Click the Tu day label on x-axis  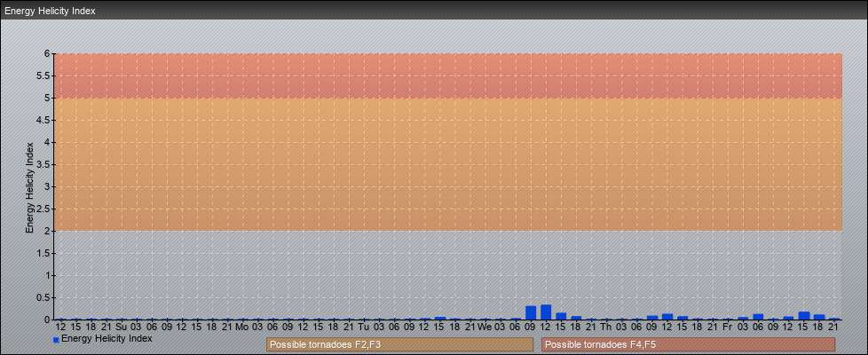click(x=364, y=327)
